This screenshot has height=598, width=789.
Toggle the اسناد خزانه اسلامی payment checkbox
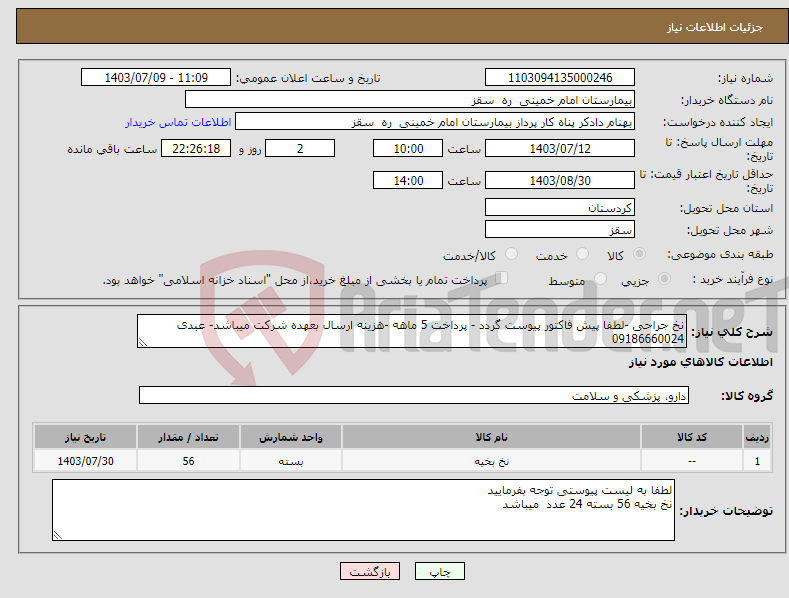(x=501, y=277)
